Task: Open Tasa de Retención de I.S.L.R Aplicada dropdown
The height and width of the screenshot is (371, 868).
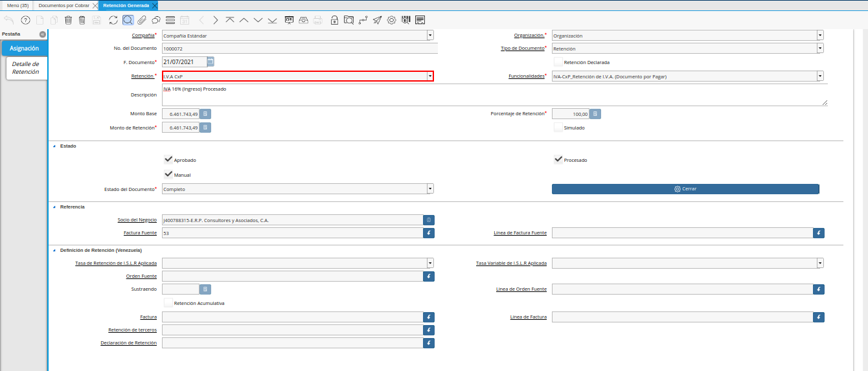Action: tap(430, 263)
